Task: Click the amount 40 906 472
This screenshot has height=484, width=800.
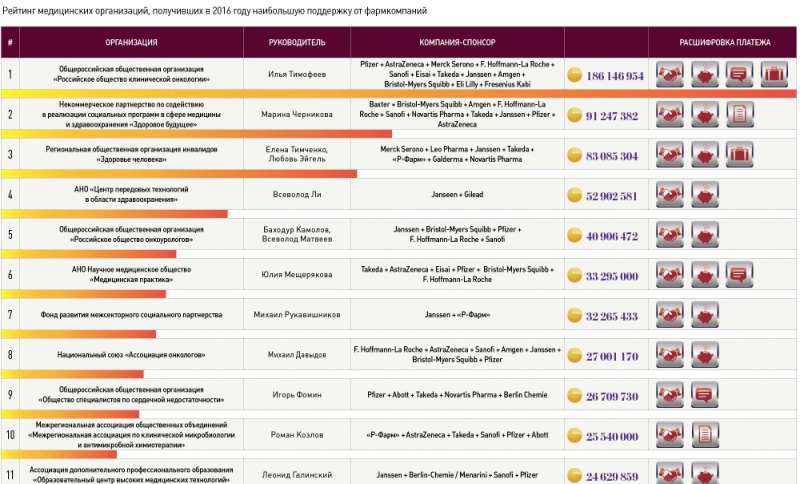Action: [x=612, y=237]
